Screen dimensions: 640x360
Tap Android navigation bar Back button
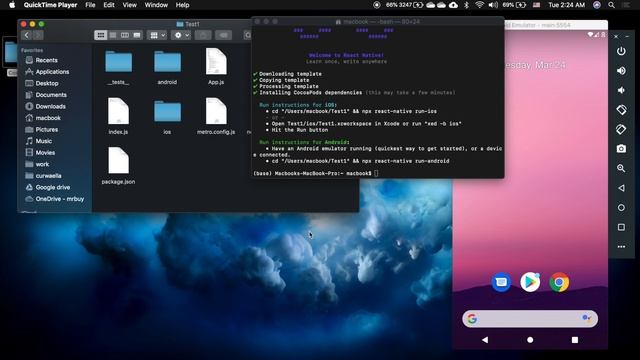[x=485, y=340]
